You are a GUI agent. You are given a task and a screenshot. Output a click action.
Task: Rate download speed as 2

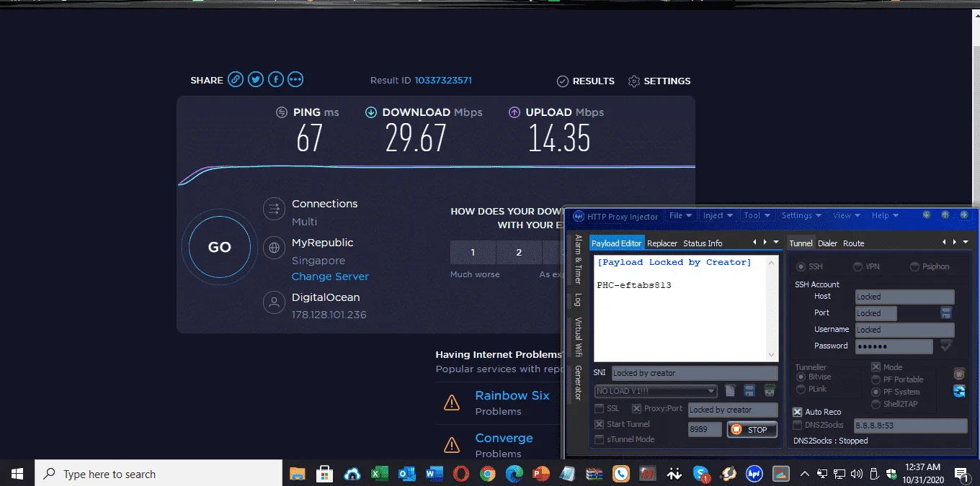tap(519, 252)
